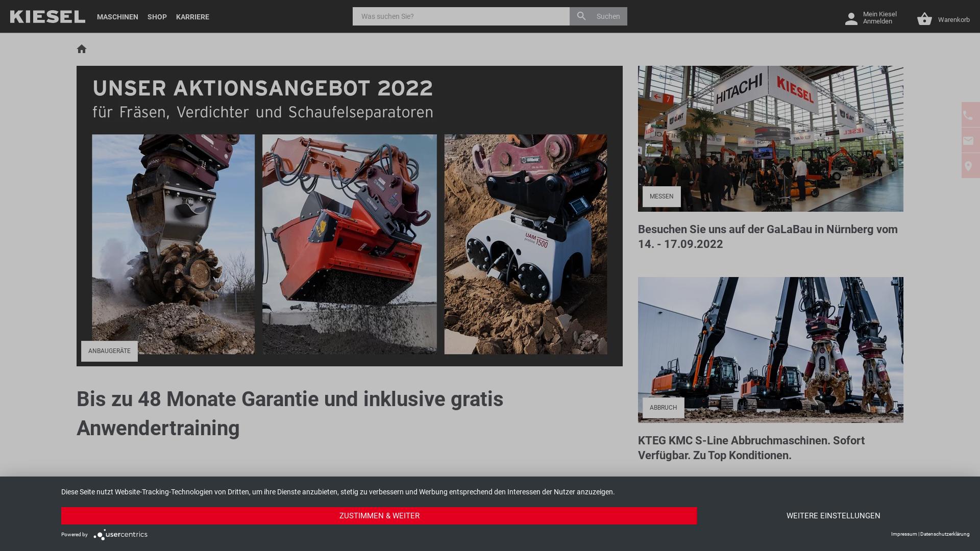Focus the 'Was suchen Sie?' search field
Screen dimensions: 980x551
click(461, 16)
